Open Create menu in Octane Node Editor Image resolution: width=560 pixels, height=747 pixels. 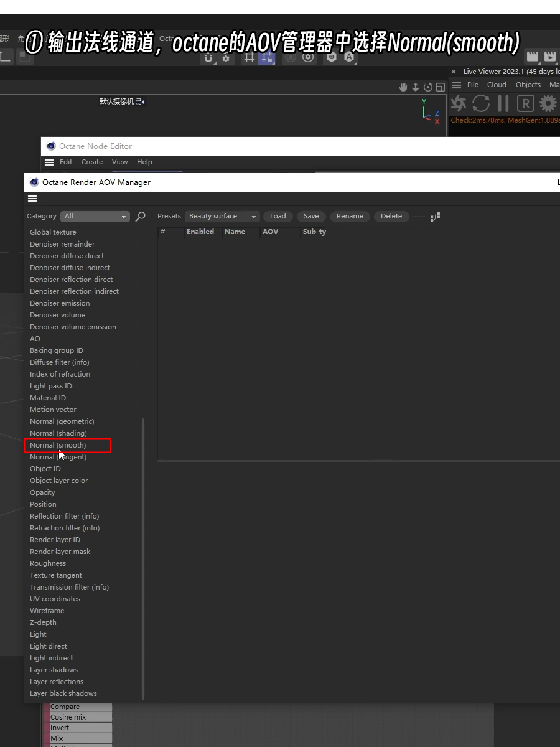click(x=92, y=162)
